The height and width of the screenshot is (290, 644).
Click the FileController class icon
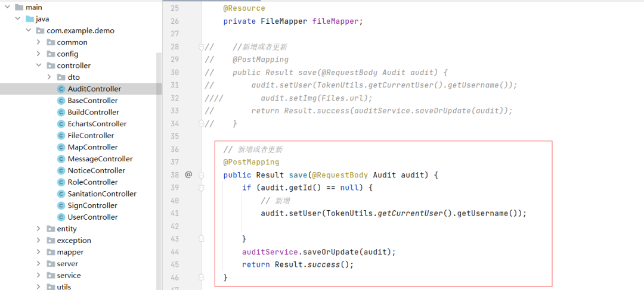61,136
